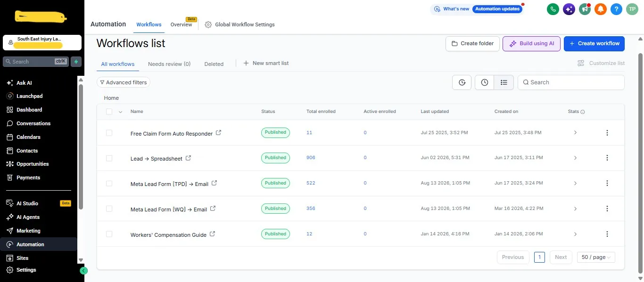Switch to list view icon

coord(504,82)
